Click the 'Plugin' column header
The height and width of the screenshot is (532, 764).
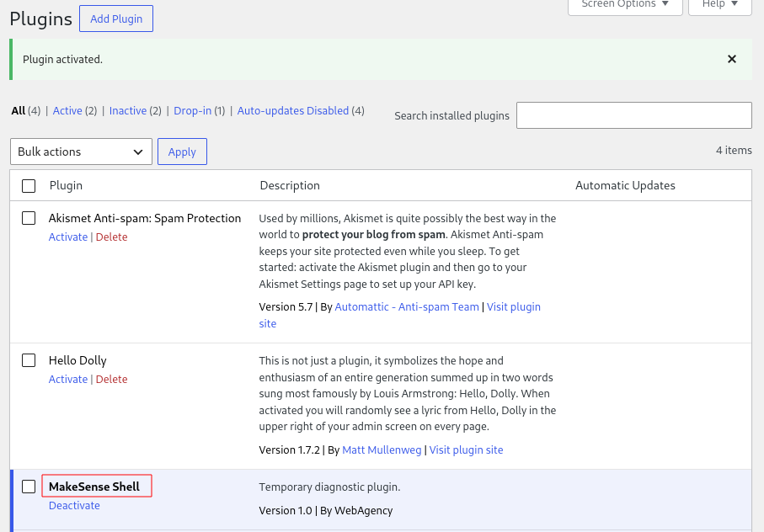coord(66,185)
